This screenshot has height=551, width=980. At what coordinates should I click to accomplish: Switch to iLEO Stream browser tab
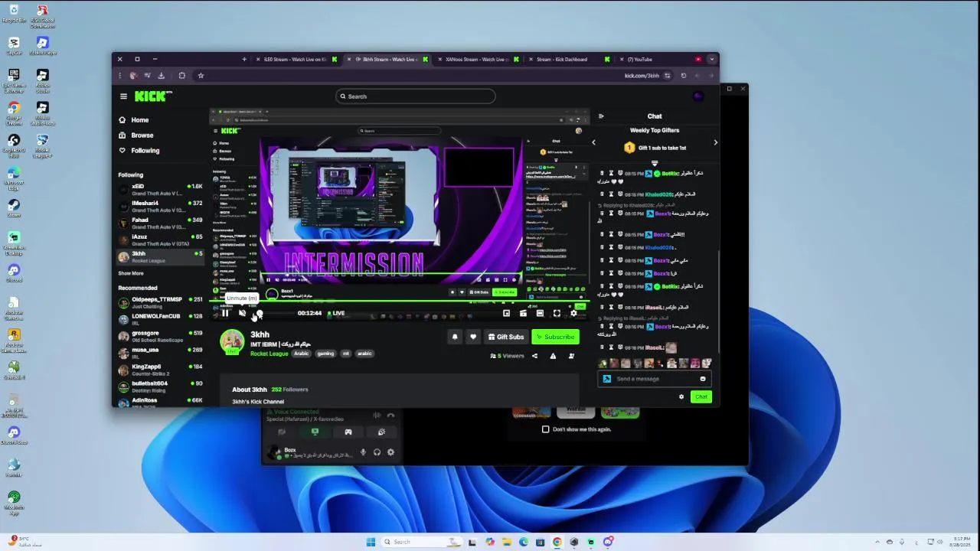[295, 59]
